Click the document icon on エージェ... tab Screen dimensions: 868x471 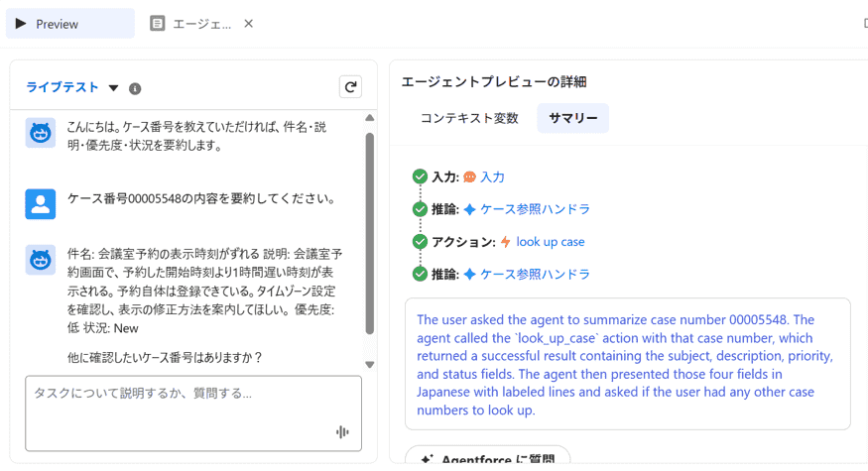coord(157,24)
